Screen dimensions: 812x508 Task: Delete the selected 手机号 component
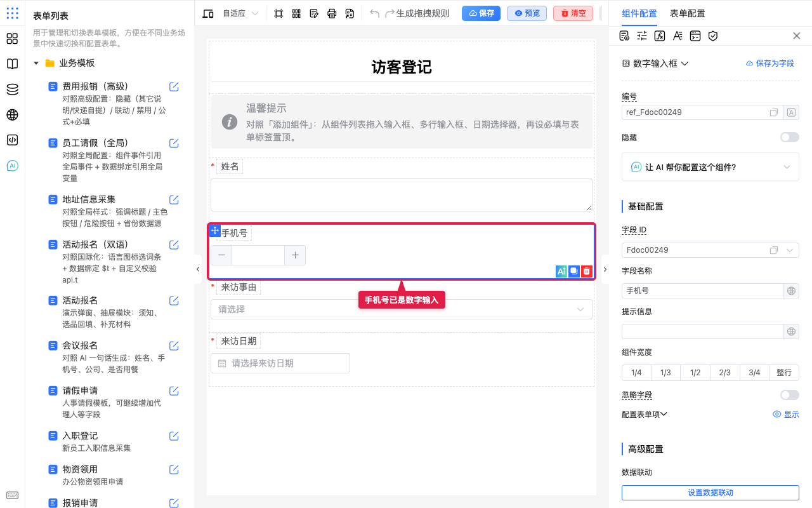(587, 271)
